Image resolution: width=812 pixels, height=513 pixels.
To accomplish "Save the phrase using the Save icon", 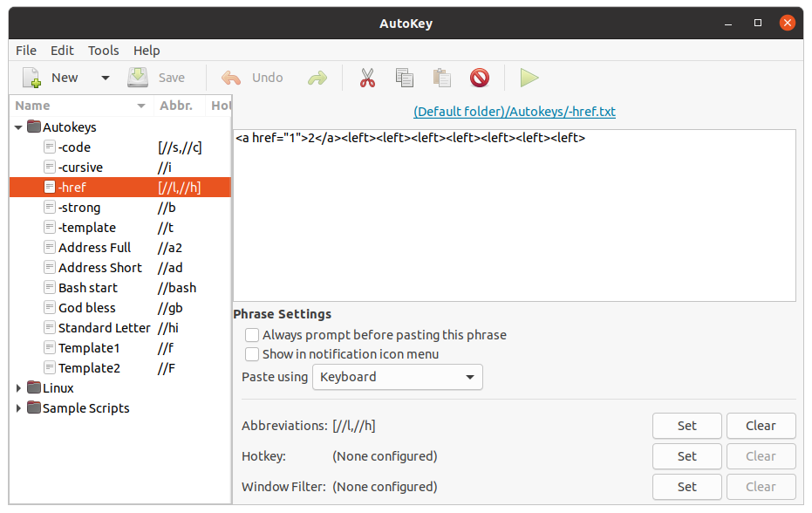I will [x=137, y=77].
